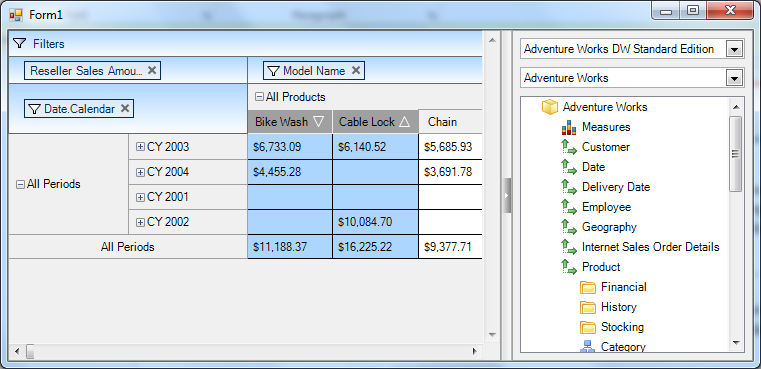Click the grid vertical scrollbar down arrow
This screenshot has width=761, height=369.
[x=492, y=335]
